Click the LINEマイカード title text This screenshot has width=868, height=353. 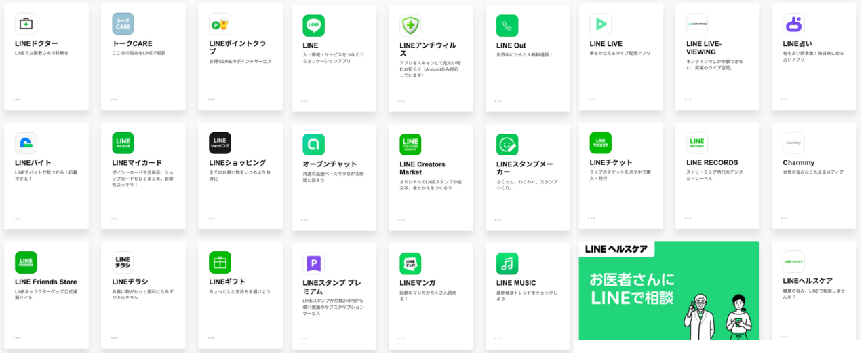pyautogui.click(x=137, y=163)
